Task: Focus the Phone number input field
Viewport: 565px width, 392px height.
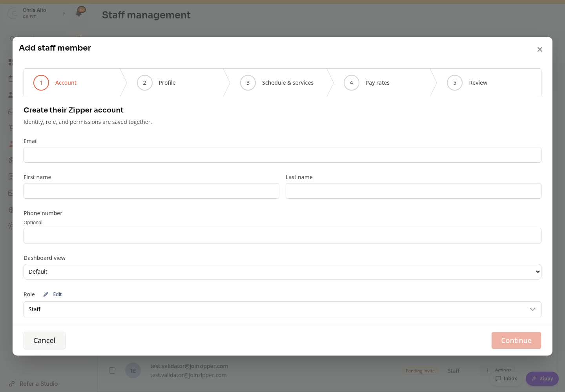Action: (282, 236)
